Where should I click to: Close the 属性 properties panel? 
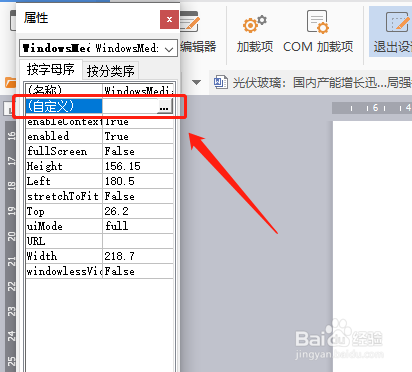169,20
